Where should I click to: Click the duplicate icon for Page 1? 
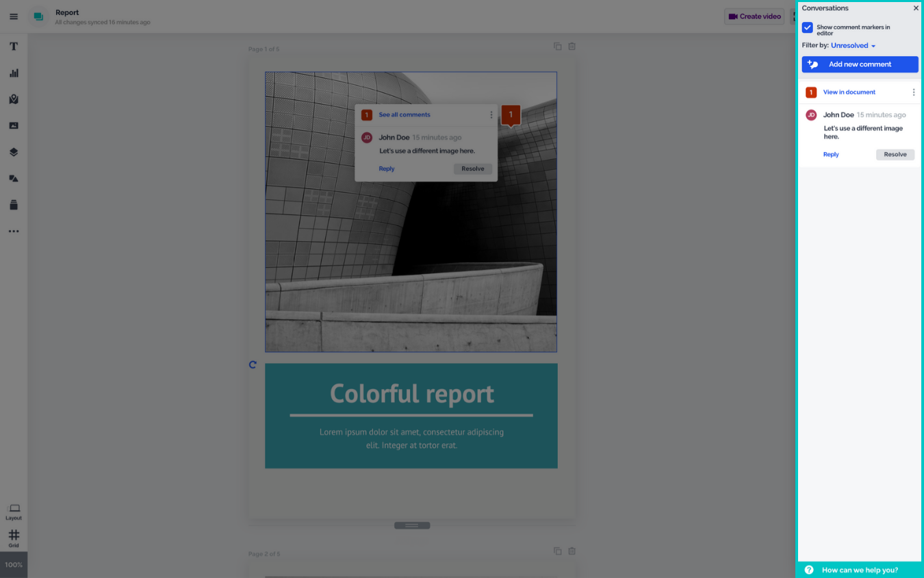click(x=557, y=47)
